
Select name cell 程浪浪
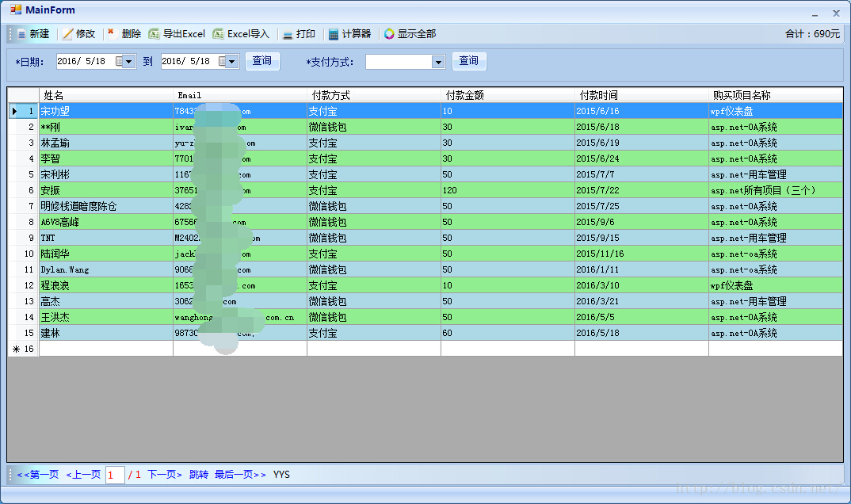coord(106,285)
